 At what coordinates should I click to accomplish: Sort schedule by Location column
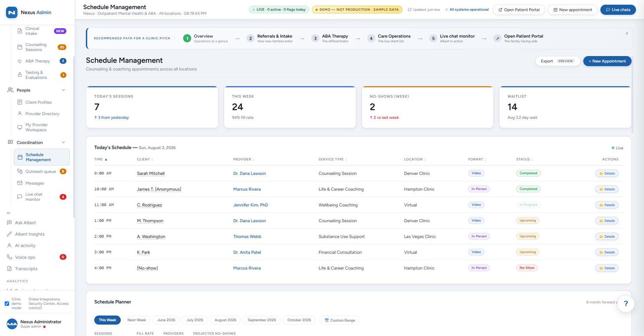[415, 159]
